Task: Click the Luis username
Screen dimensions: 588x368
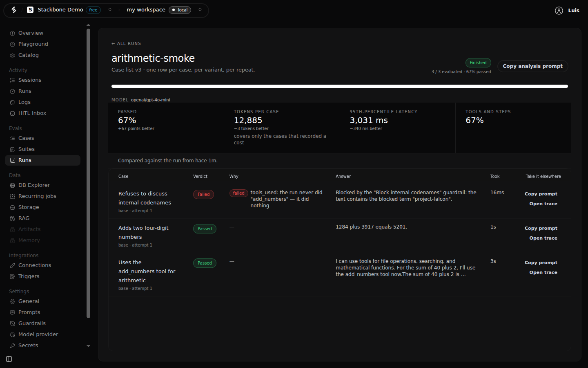Action: (x=574, y=11)
